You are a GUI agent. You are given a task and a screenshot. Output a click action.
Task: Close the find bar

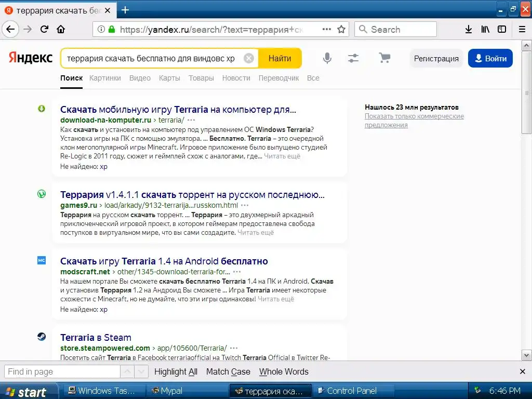(x=523, y=371)
